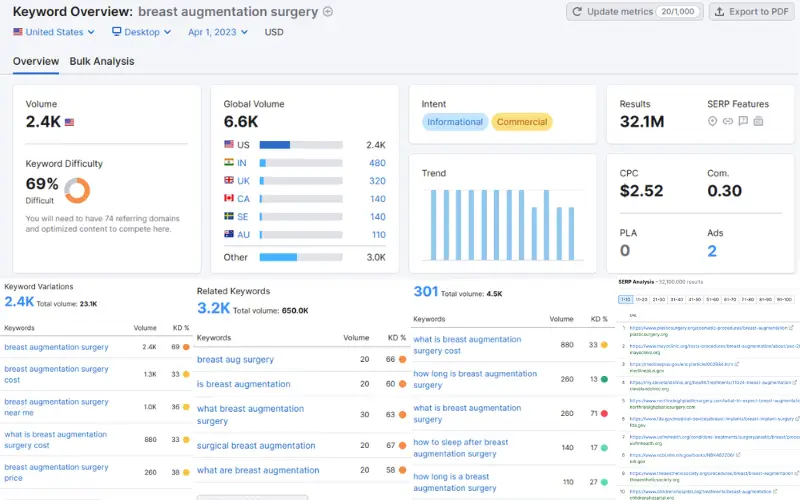
Task: Click the green KD dot in the 'how long is breast augmentation surgery' row
Action: click(604, 379)
